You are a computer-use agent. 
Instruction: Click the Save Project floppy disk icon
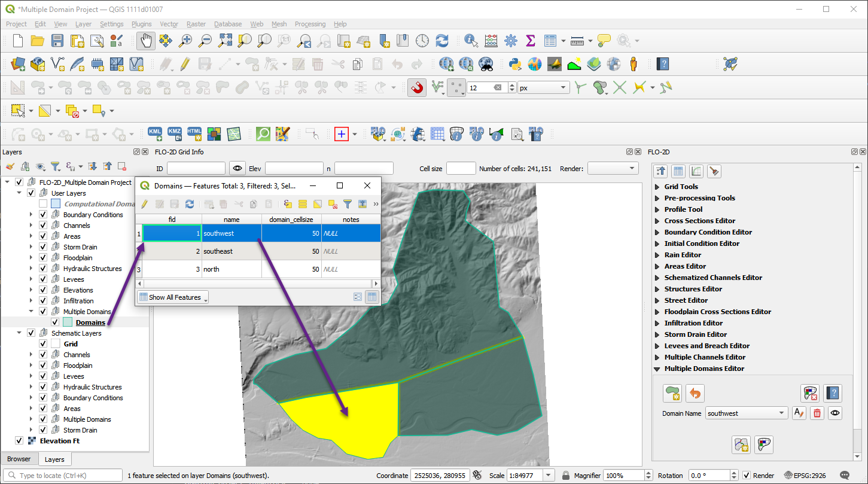tap(57, 41)
